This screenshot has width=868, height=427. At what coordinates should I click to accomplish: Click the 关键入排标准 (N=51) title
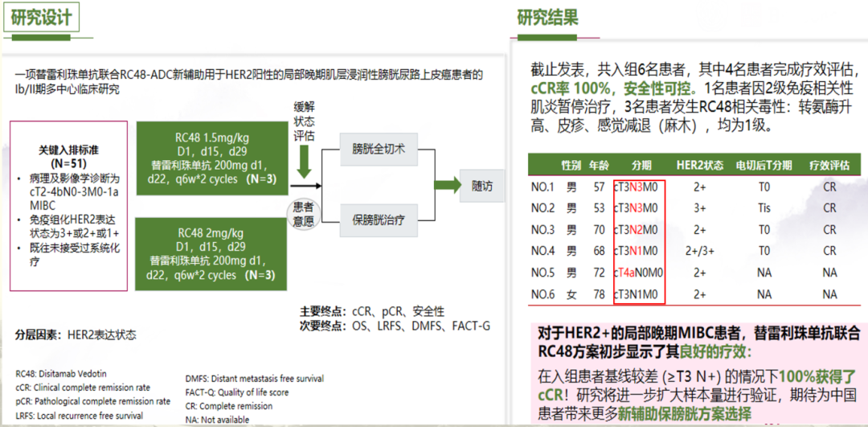(69, 158)
